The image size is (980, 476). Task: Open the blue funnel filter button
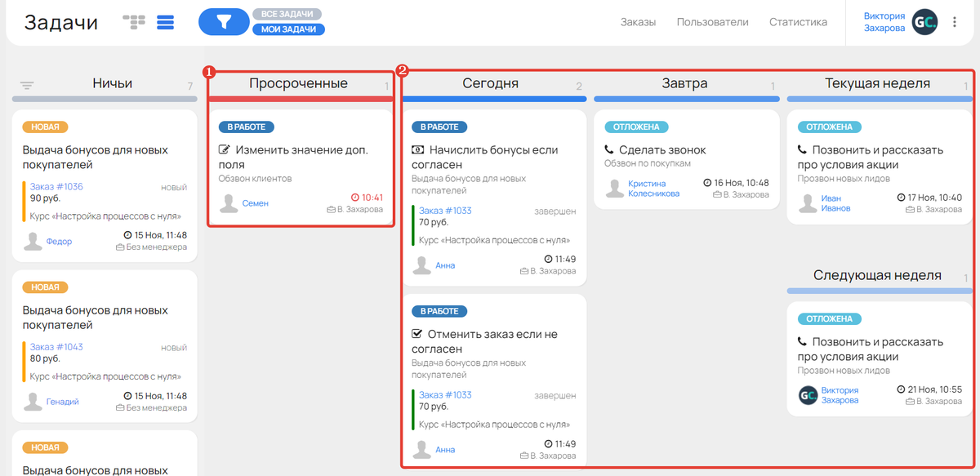click(x=224, y=22)
